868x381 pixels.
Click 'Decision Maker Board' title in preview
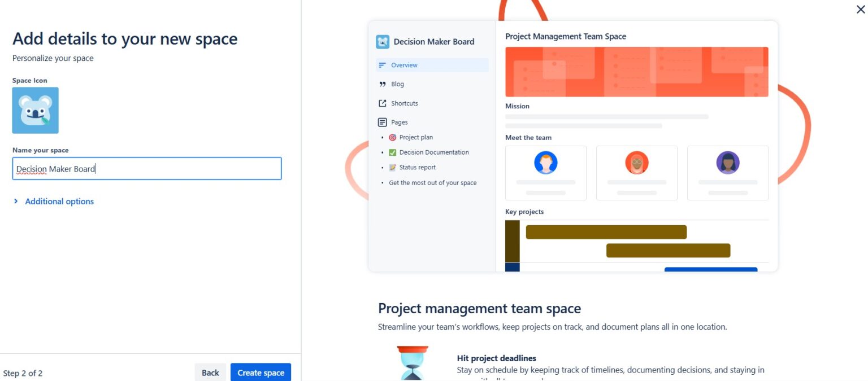point(434,42)
